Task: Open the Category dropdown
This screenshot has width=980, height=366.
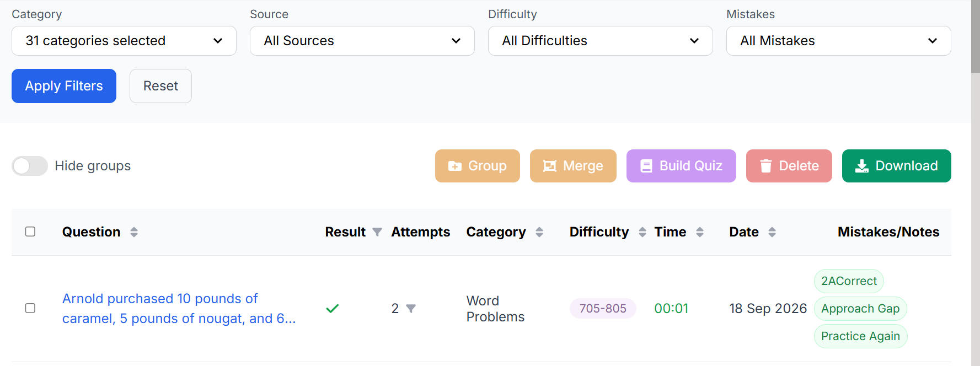Action: coord(124,41)
